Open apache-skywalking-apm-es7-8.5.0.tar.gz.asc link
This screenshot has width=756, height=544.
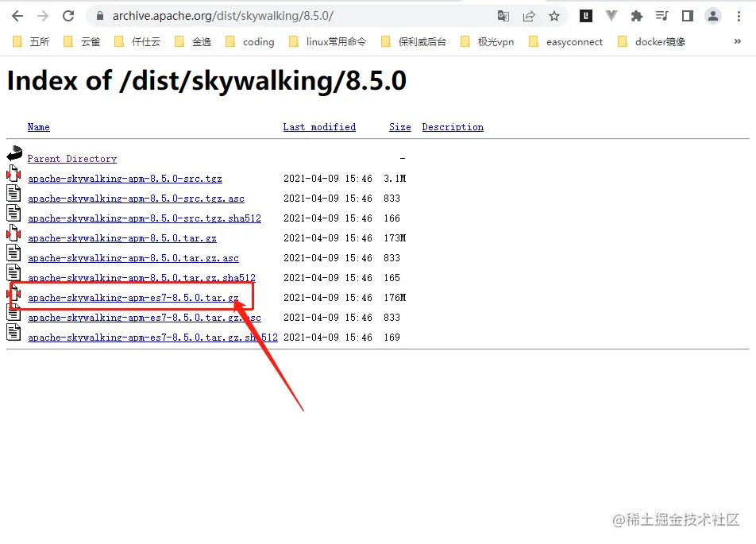pyautogui.click(x=145, y=318)
